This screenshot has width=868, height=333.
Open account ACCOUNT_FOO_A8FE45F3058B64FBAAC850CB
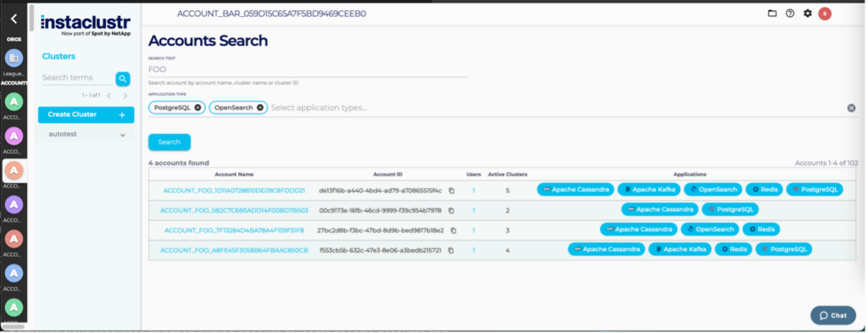coord(234,250)
